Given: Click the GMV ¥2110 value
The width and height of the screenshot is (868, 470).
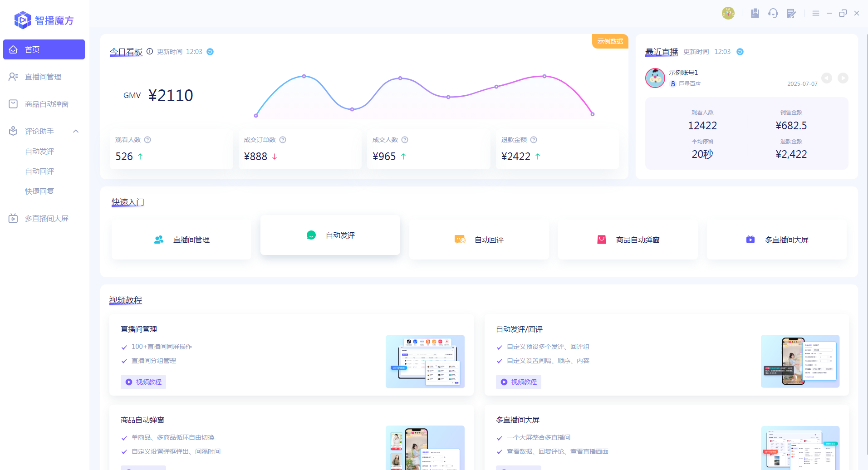Looking at the screenshot, I should [x=171, y=96].
